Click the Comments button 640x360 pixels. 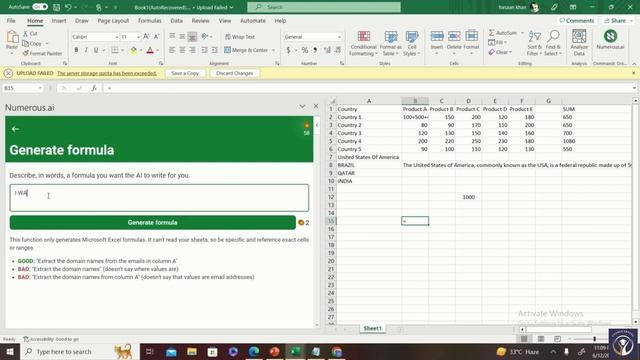[577, 20]
